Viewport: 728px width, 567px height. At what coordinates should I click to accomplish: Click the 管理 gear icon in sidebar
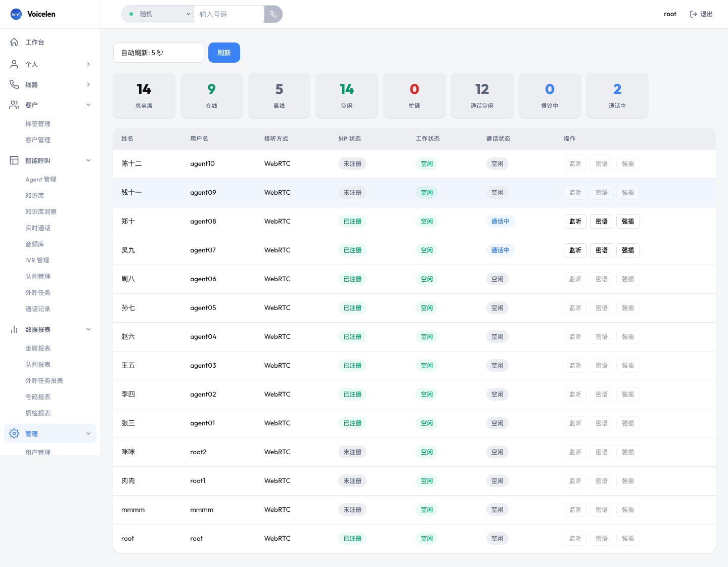click(14, 433)
